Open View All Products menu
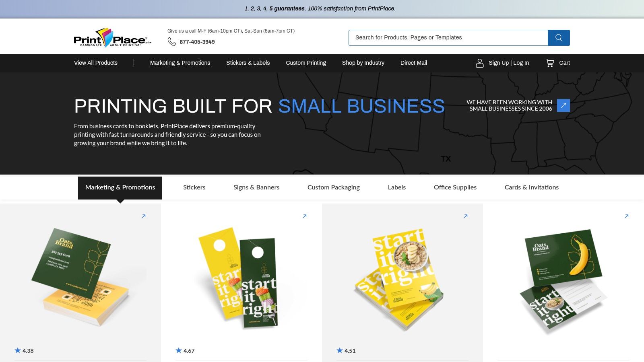644x362 pixels. coord(96,63)
